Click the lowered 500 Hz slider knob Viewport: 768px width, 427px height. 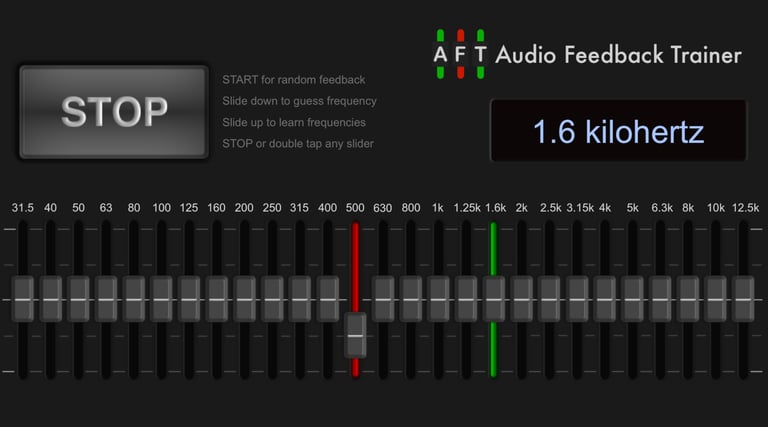click(355, 335)
